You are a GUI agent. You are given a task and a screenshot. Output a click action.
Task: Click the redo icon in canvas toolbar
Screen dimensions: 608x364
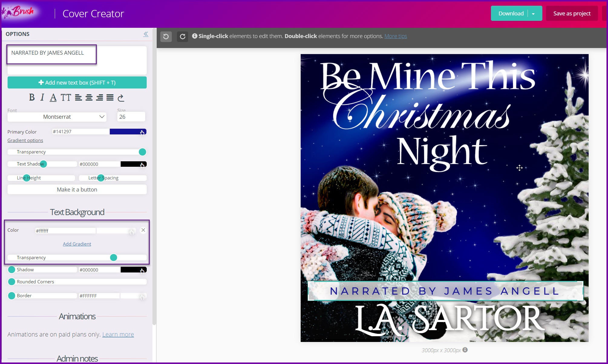182,37
